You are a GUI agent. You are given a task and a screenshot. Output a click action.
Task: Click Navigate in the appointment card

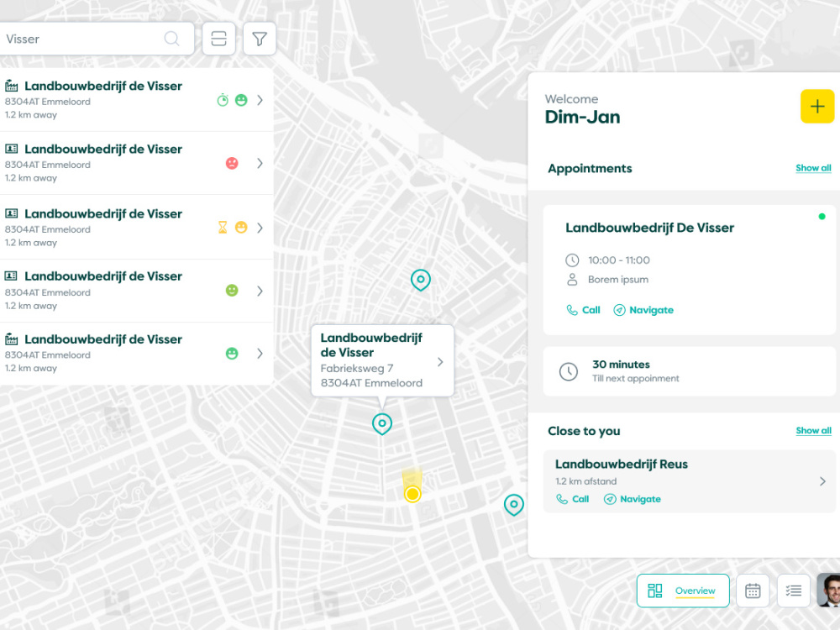point(643,310)
